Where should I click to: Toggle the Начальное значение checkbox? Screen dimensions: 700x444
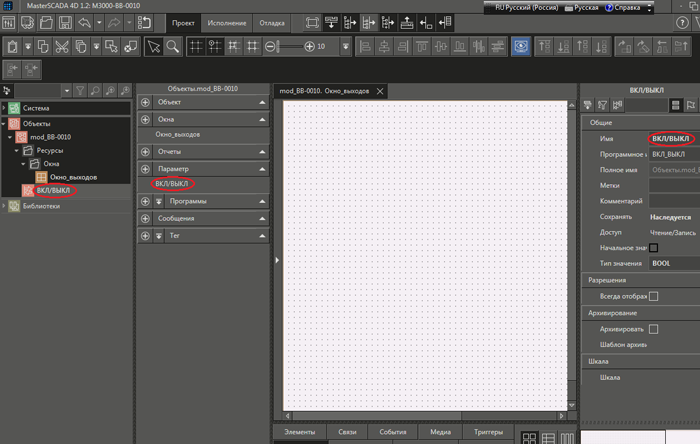pyautogui.click(x=654, y=247)
